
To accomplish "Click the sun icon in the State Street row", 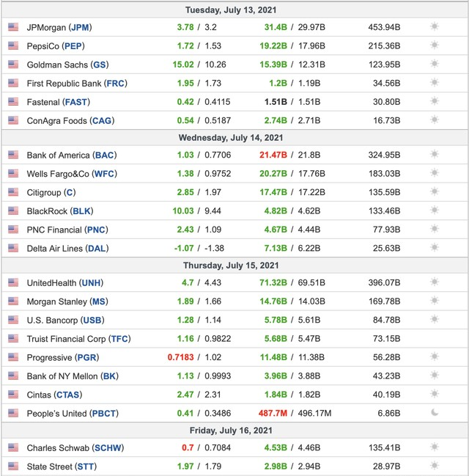I will [435, 466].
